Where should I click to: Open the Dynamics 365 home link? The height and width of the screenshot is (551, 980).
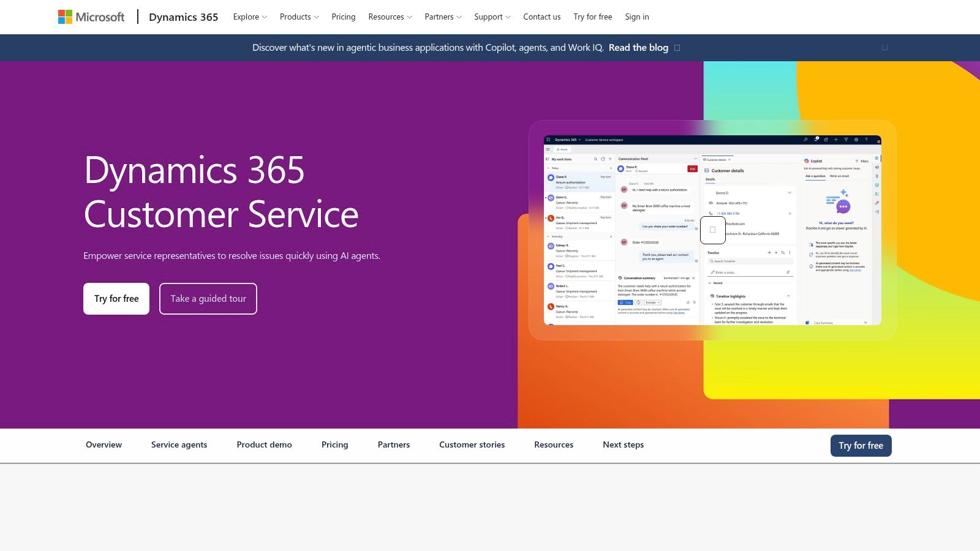click(184, 17)
